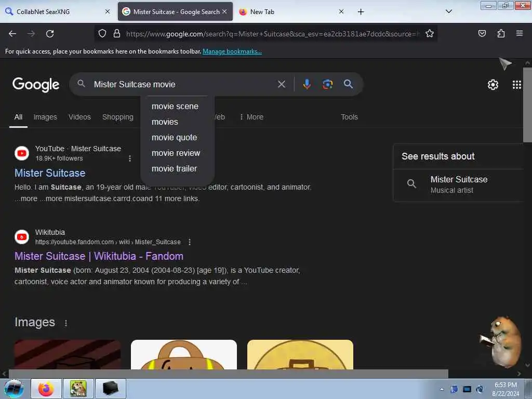Open the shield tracking protection icon
This screenshot has width=532, height=399.
[x=102, y=33]
